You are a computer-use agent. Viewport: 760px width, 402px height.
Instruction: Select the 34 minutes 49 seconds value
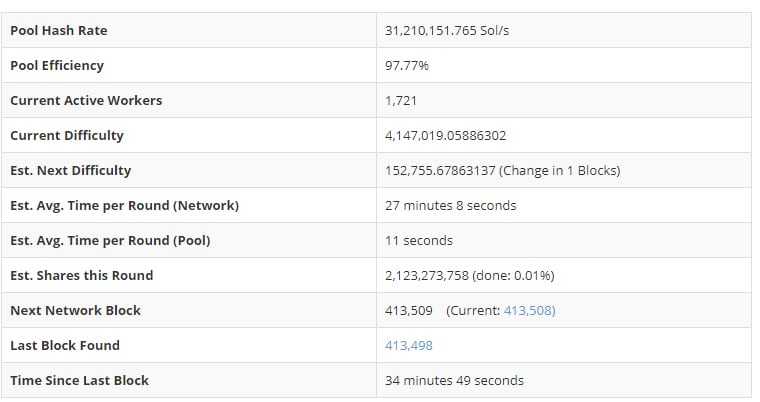454,380
